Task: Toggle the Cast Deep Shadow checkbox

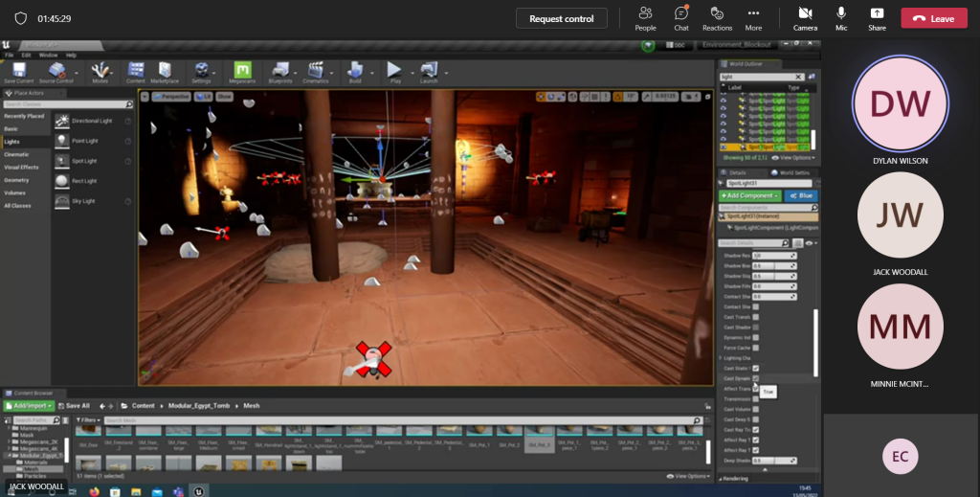Action: coord(756,419)
